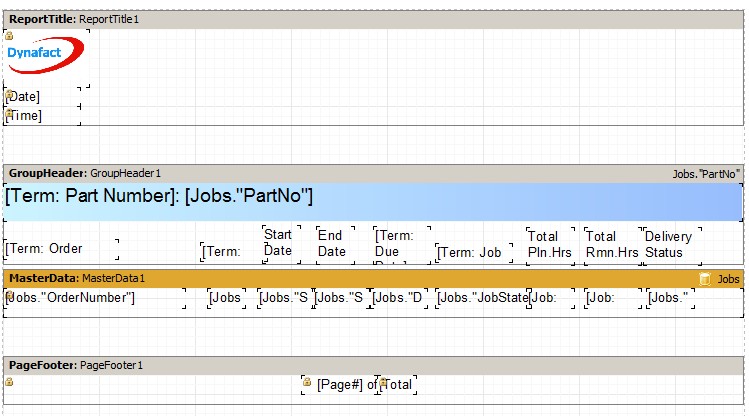Click the Jobs dataset icon on MasterData band
The image size is (749, 416).
click(705, 279)
